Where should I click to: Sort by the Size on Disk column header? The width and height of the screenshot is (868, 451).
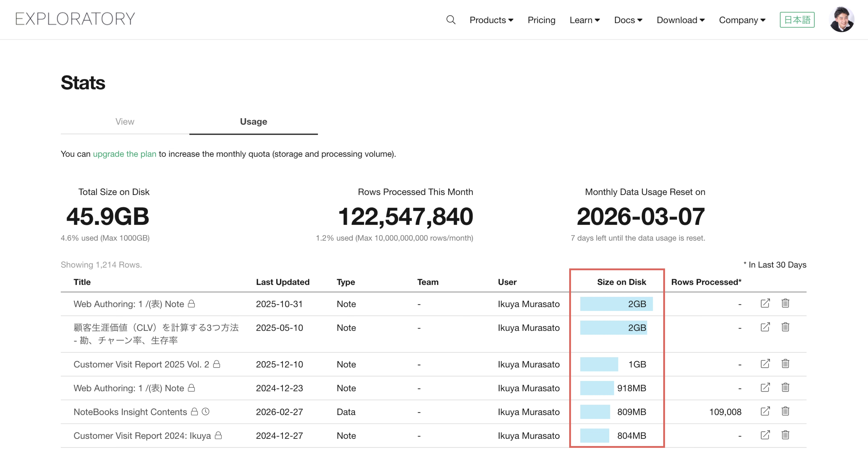coord(621,282)
